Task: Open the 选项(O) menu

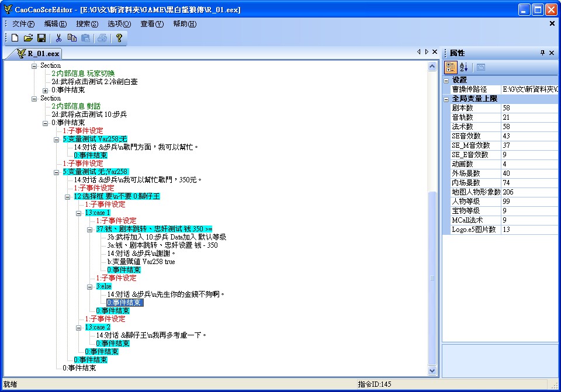Action: (119, 24)
